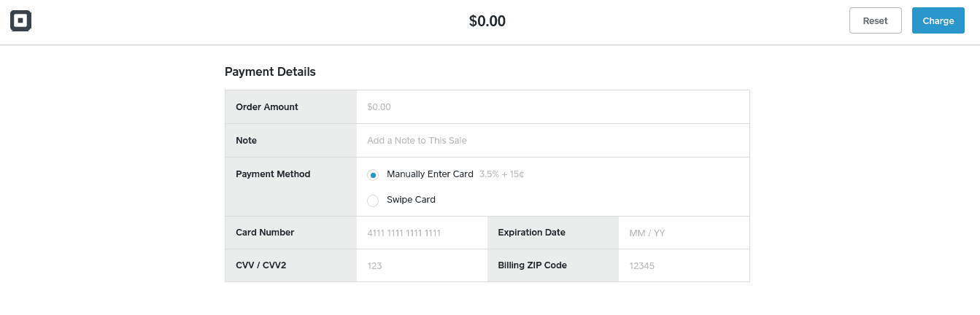Image resolution: width=980 pixels, height=315 pixels.
Task: Click the $0.00 total in header
Action: point(487,21)
